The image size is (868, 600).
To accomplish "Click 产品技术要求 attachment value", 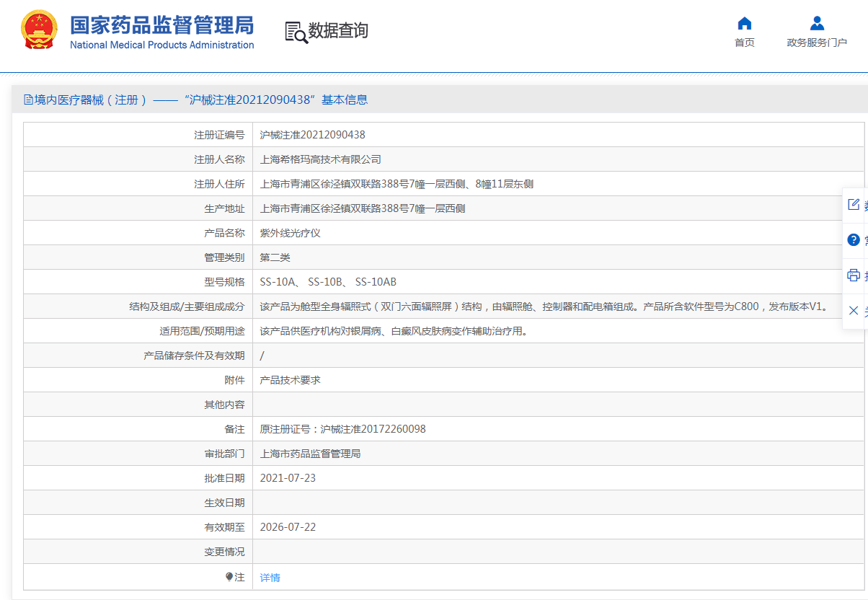I will click(x=291, y=380).
